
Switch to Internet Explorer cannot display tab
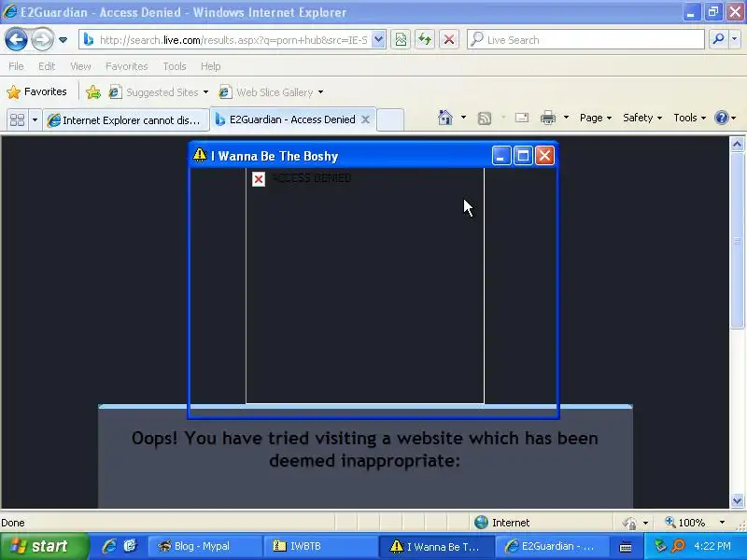click(x=126, y=120)
